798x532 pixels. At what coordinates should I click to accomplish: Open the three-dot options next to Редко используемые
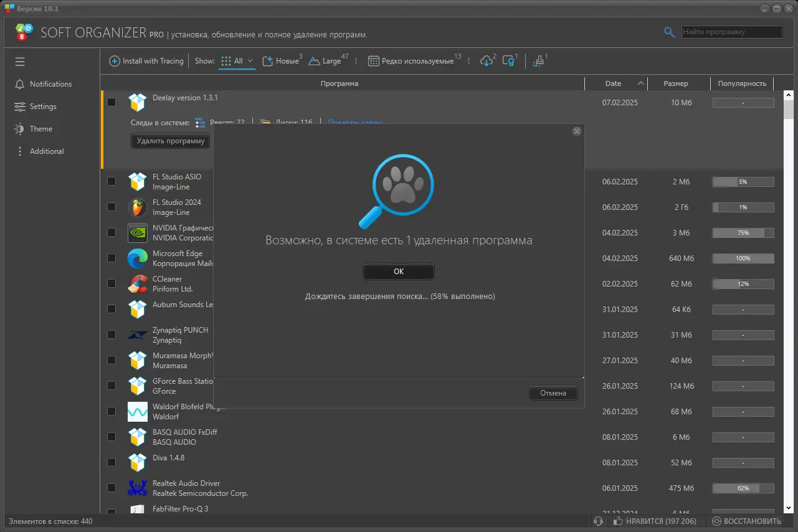[468, 61]
